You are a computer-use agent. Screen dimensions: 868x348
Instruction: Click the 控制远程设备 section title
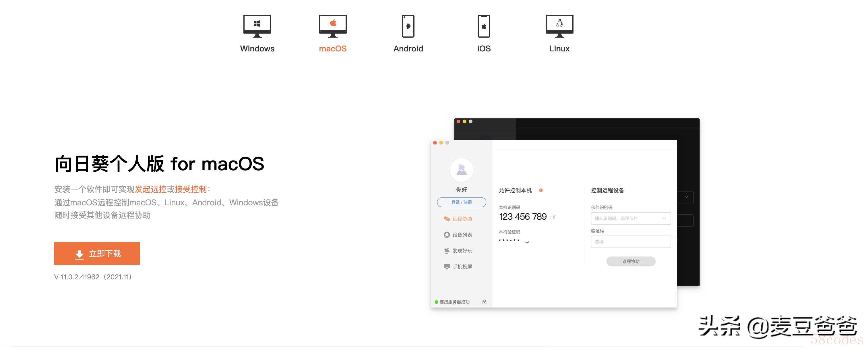pyautogui.click(x=607, y=190)
